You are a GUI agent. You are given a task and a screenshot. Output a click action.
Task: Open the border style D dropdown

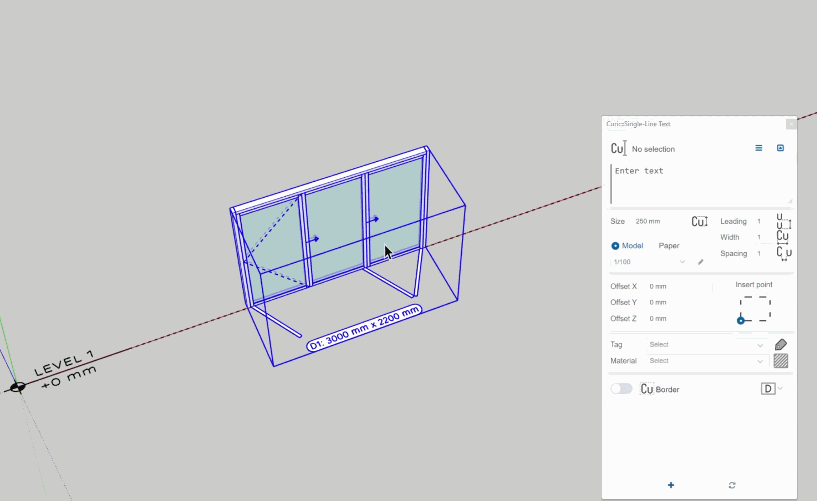tap(771, 388)
